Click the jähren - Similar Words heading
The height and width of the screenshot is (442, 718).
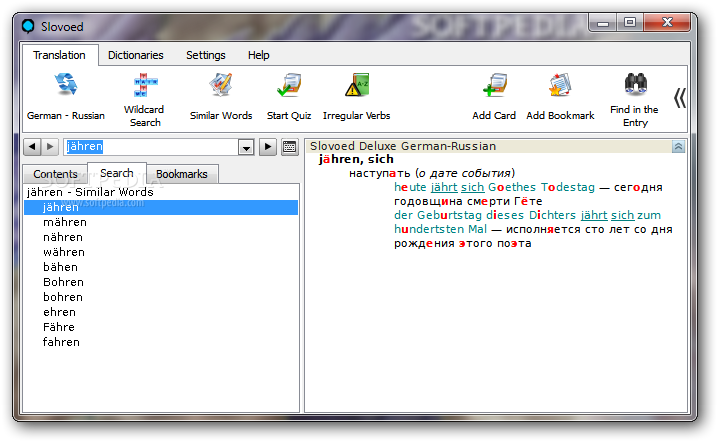click(90, 192)
